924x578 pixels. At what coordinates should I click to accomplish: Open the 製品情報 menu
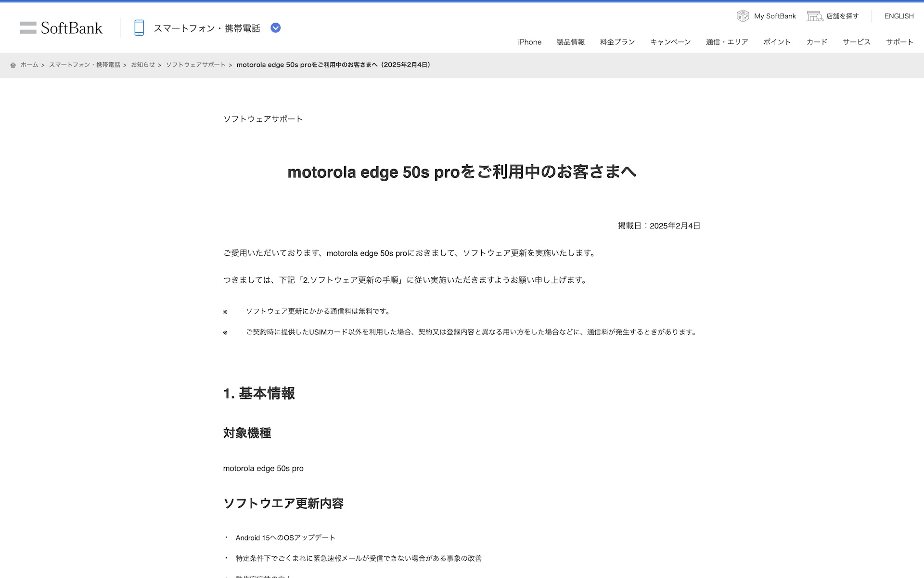coord(571,42)
